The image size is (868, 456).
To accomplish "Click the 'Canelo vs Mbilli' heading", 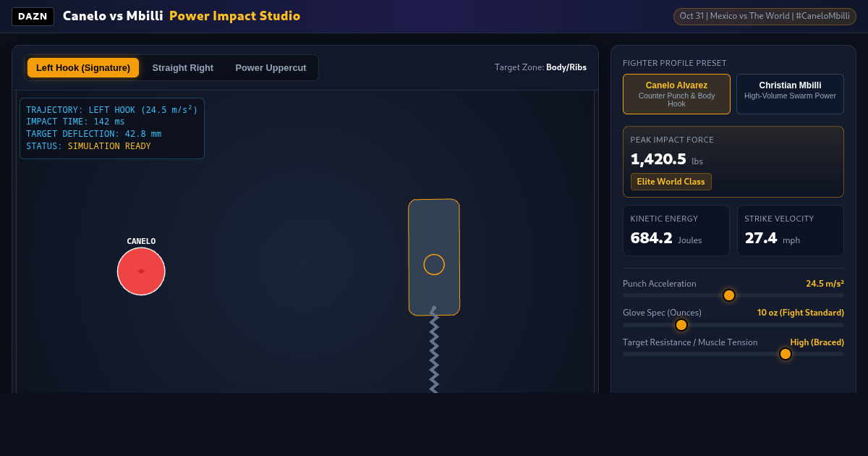I will [x=113, y=16].
